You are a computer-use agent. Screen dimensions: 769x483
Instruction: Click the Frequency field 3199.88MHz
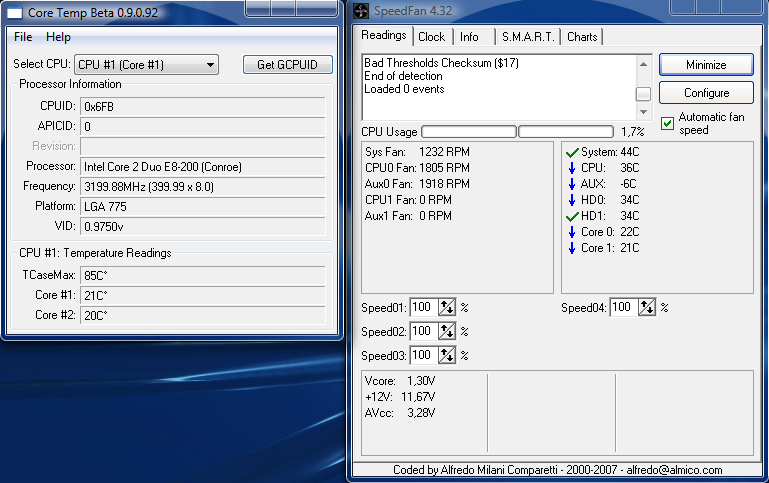coord(203,187)
